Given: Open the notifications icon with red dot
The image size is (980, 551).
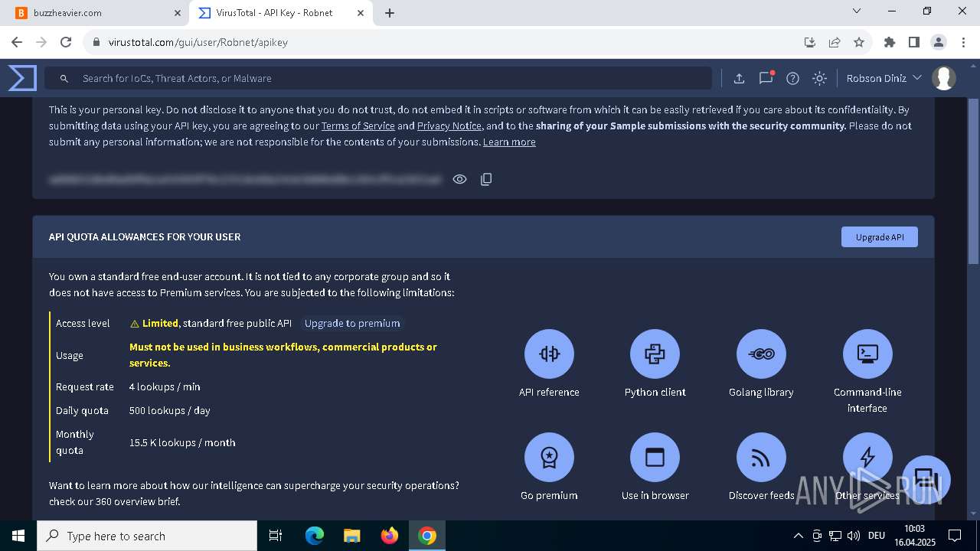Looking at the screenshot, I should click(766, 78).
